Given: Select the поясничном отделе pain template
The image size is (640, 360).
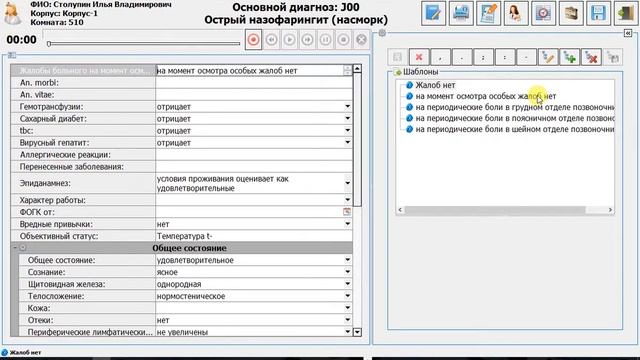Looking at the screenshot, I should (515, 118).
